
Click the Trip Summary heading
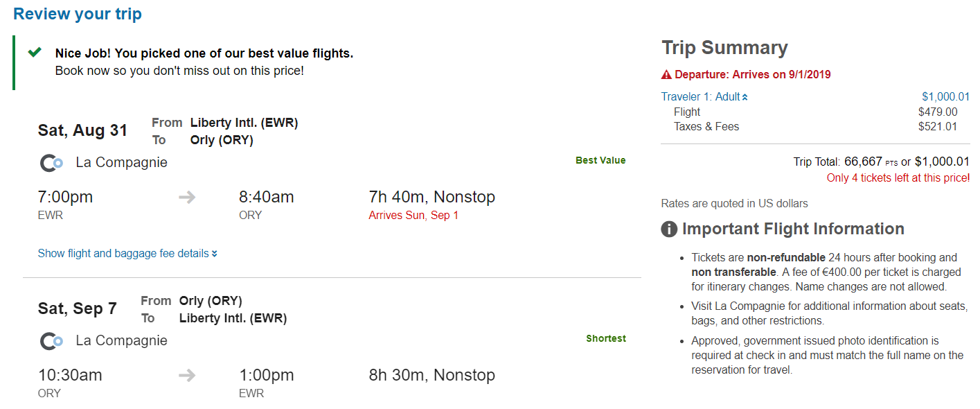click(x=724, y=48)
